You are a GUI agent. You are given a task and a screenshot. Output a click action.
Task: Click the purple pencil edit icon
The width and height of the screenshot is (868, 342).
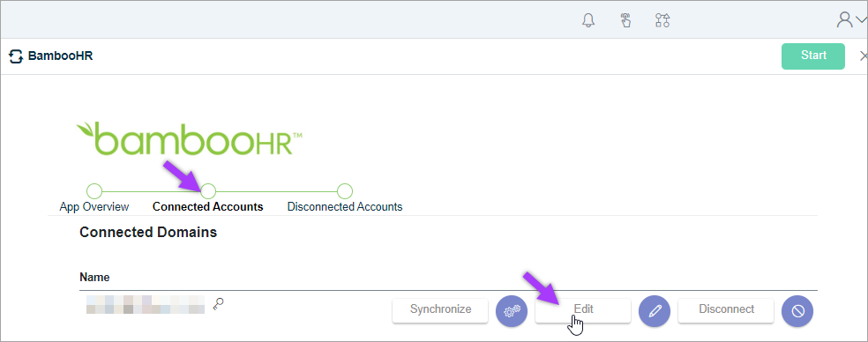click(655, 311)
